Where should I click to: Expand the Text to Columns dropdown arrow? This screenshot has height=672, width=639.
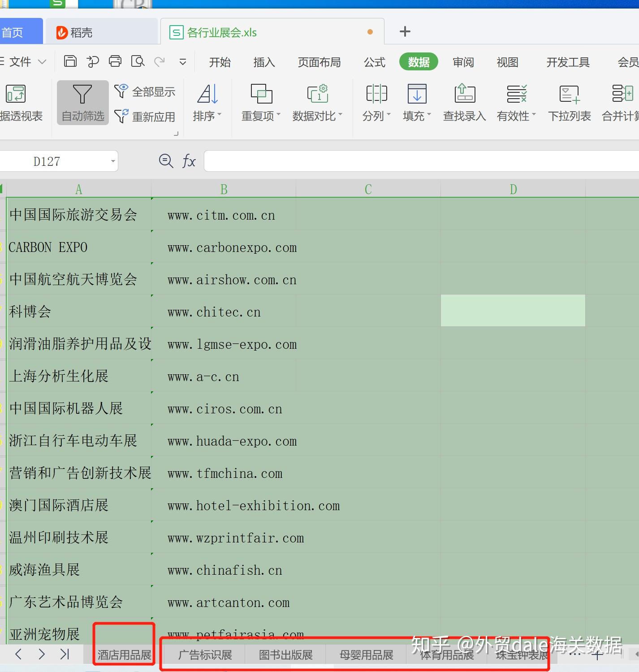(x=389, y=116)
